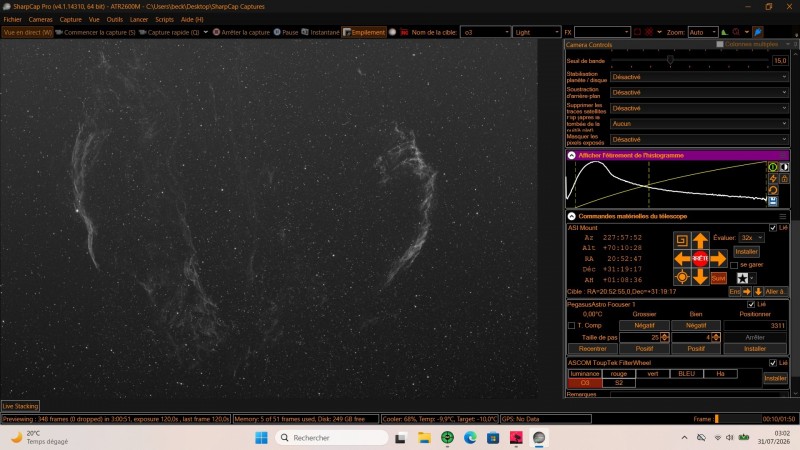The image size is (800, 450).
Task: Collapse the telescope hardware commands panel
Action: click(571, 216)
